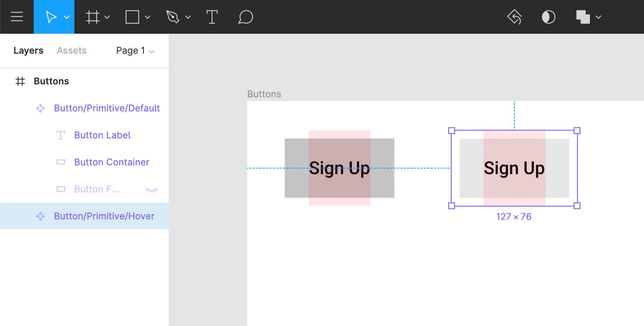Toggle the mask contrast icon
The image size is (644, 326).
point(548,17)
